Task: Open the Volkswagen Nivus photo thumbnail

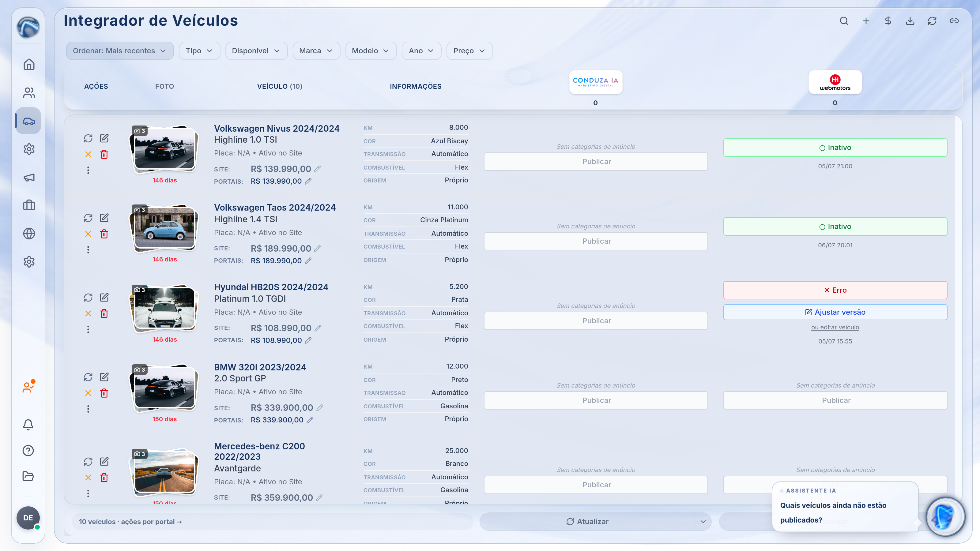Action: click(164, 149)
